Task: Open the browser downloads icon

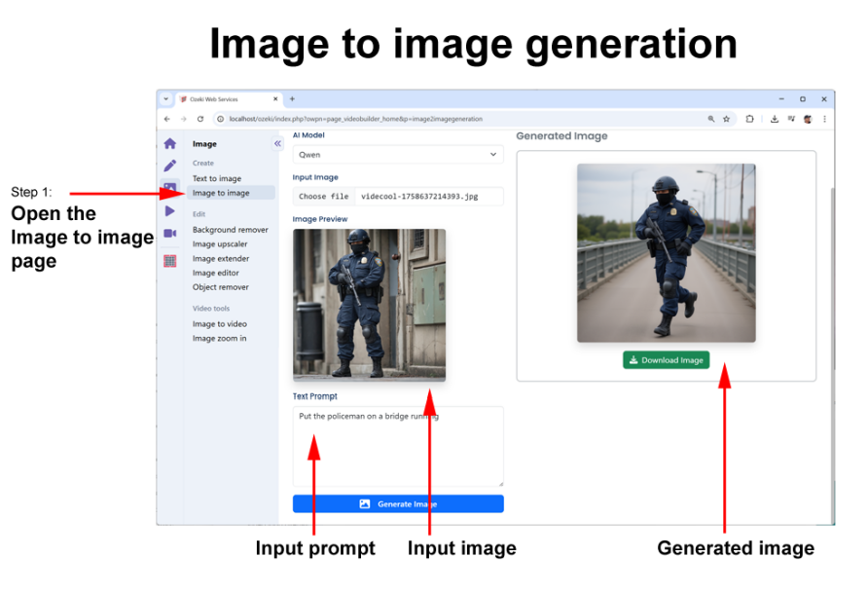Action: click(774, 119)
